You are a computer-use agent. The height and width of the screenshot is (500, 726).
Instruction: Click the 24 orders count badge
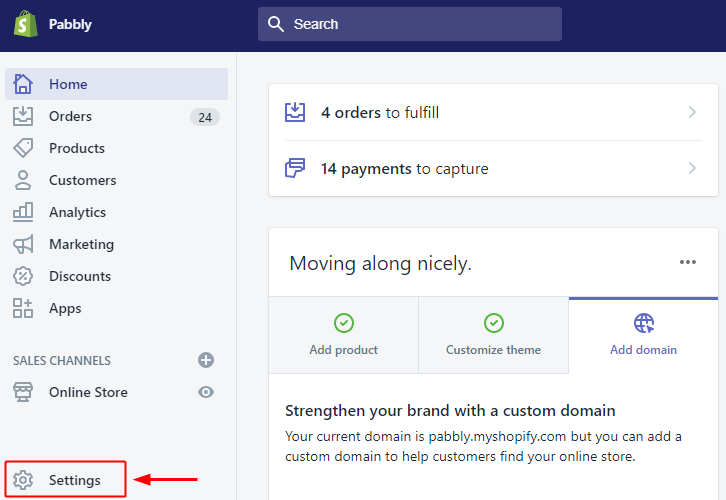point(205,117)
